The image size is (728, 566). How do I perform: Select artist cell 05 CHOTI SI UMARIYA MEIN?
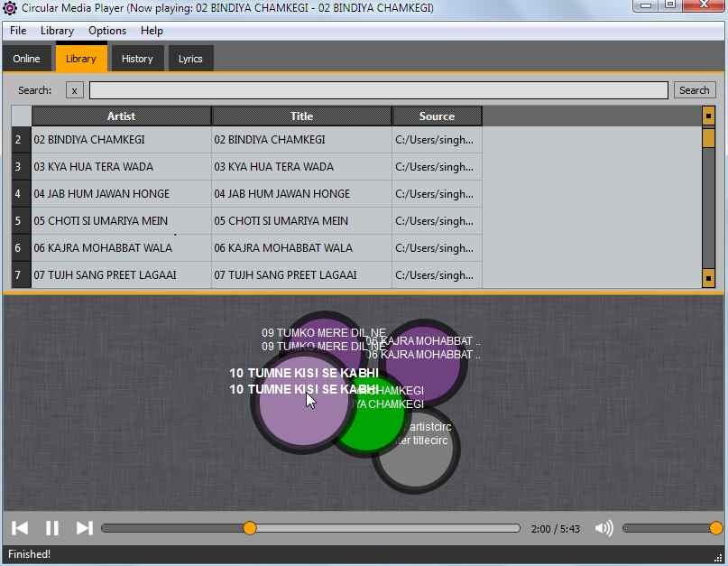pos(121,221)
